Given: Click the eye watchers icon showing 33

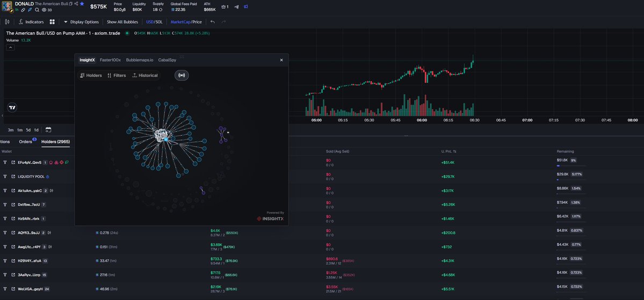Looking at the screenshot, I should point(44,10).
